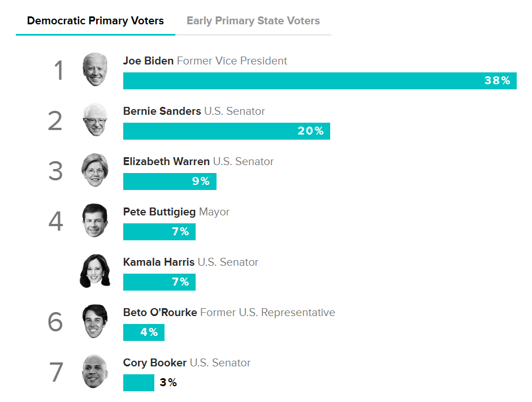Viewport: 532px width, 402px height.
Task: Click Bernie Sanders' portrait photo
Action: click(x=94, y=120)
